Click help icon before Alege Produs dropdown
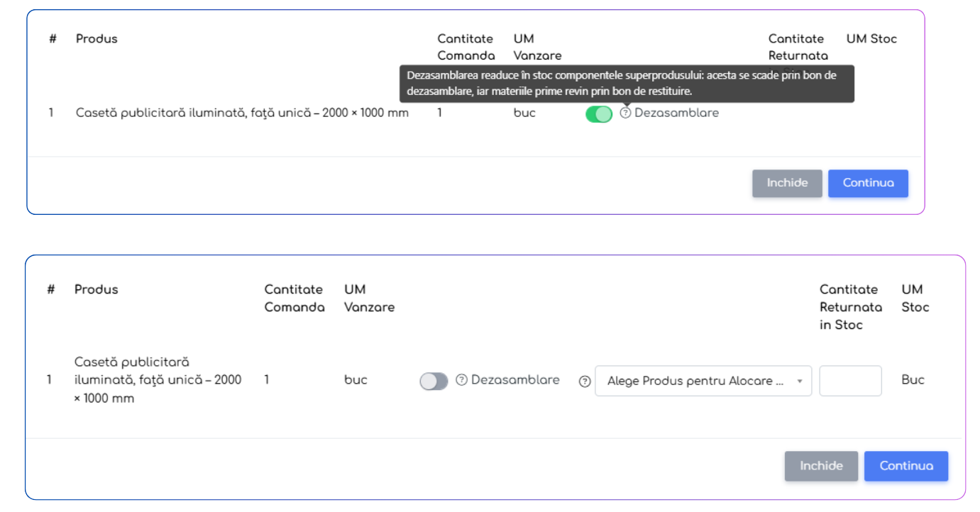Image resolution: width=980 pixels, height=512 pixels. click(585, 381)
